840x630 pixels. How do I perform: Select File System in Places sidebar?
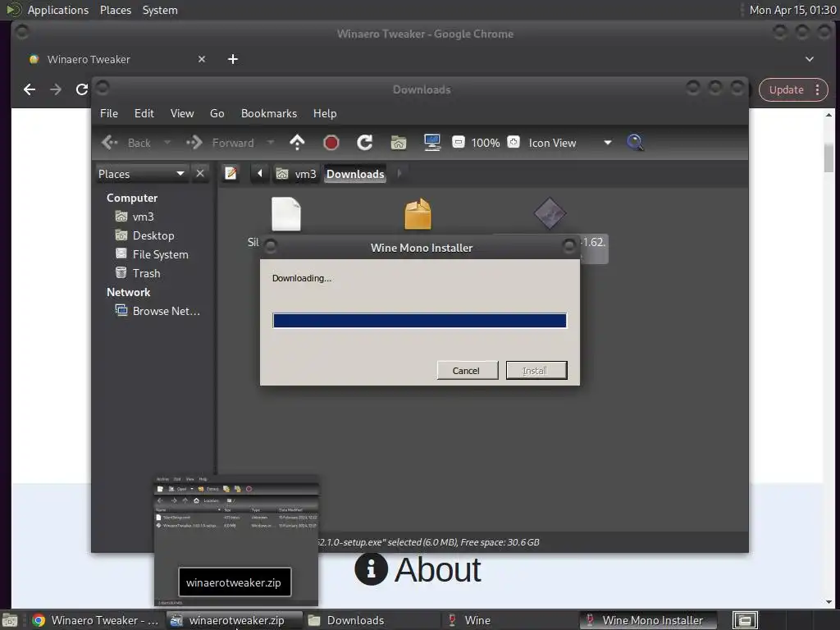[x=160, y=254]
